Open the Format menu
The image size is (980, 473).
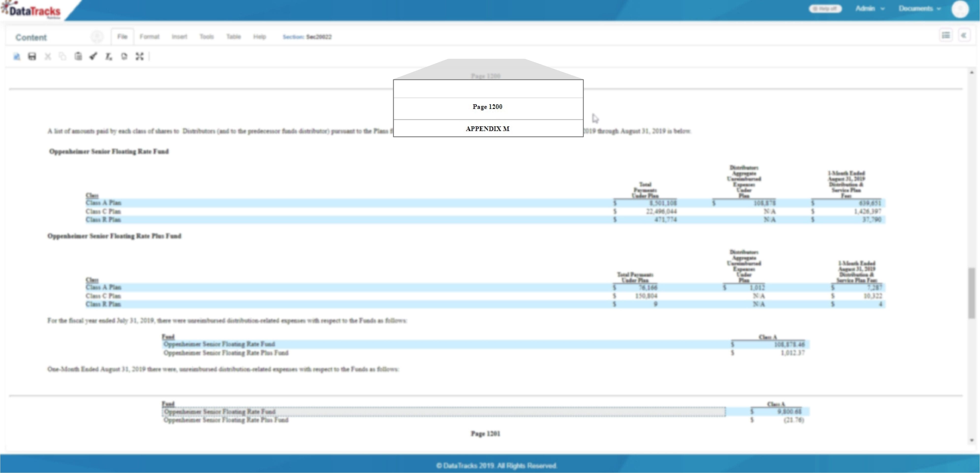pos(149,36)
